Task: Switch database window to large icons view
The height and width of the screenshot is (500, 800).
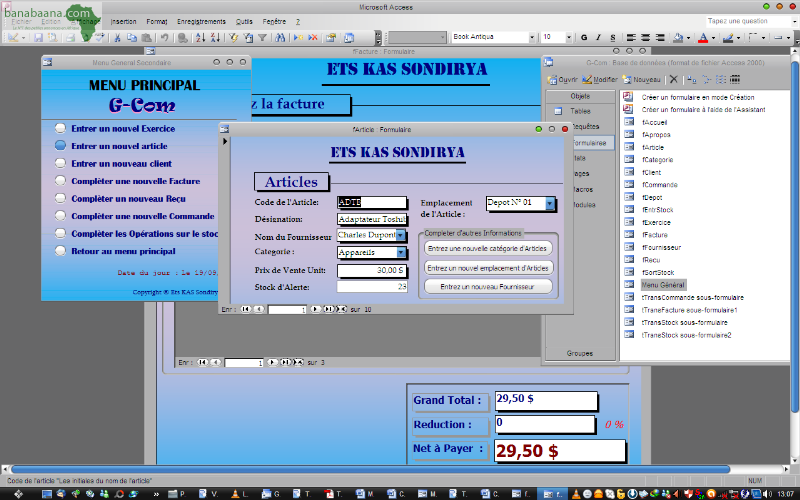Action: tap(691, 79)
